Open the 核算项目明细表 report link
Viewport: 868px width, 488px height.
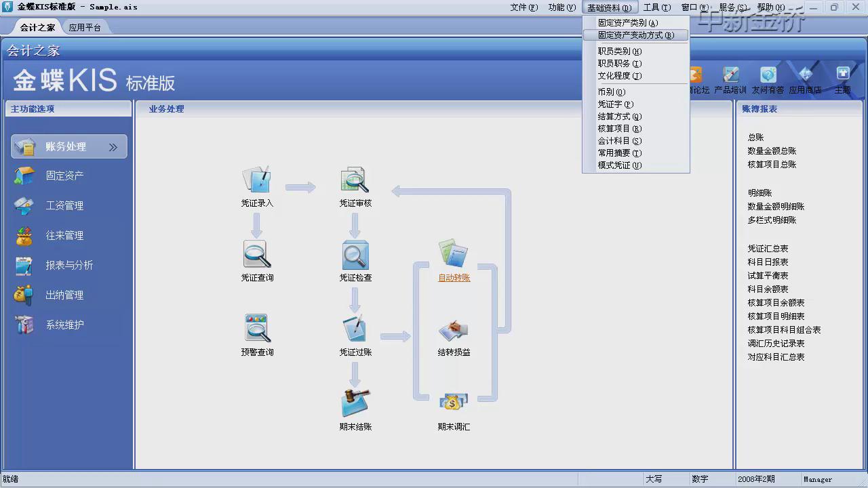point(776,317)
